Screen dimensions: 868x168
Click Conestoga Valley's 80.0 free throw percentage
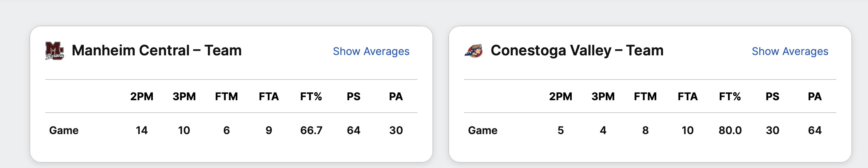(x=730, y=130)
